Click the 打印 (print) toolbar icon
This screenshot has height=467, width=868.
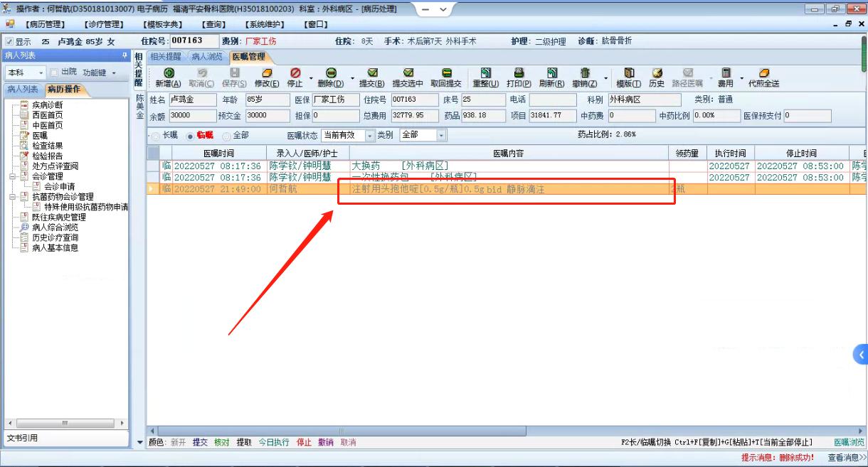tap(519, 73)
